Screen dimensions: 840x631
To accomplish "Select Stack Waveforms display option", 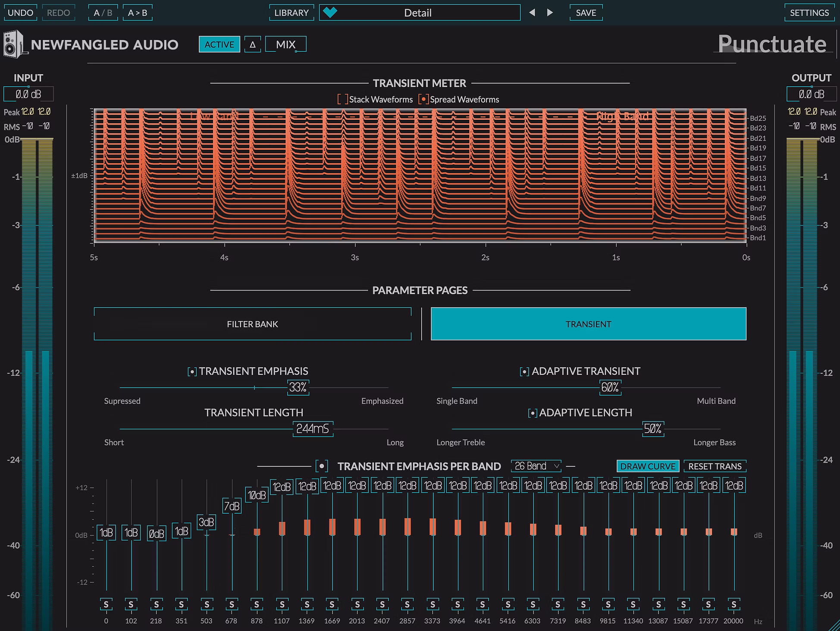I will pos(343,100).
